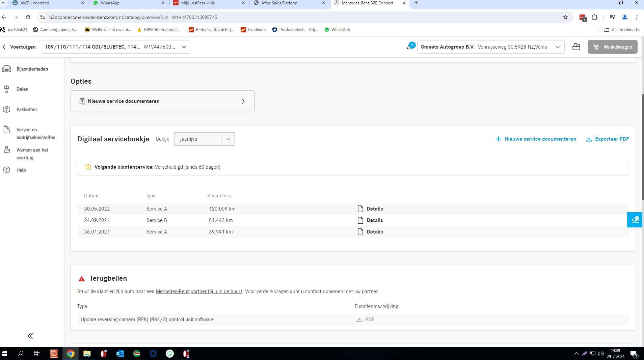Collapse the sidebar with double arrow

tap(30, 336)
